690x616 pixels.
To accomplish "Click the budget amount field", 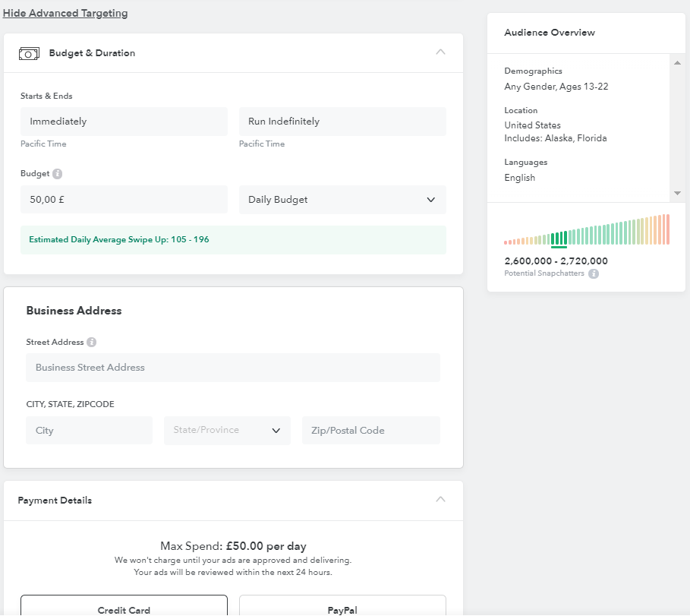I will pyautogui.click(x=124, y=200).
